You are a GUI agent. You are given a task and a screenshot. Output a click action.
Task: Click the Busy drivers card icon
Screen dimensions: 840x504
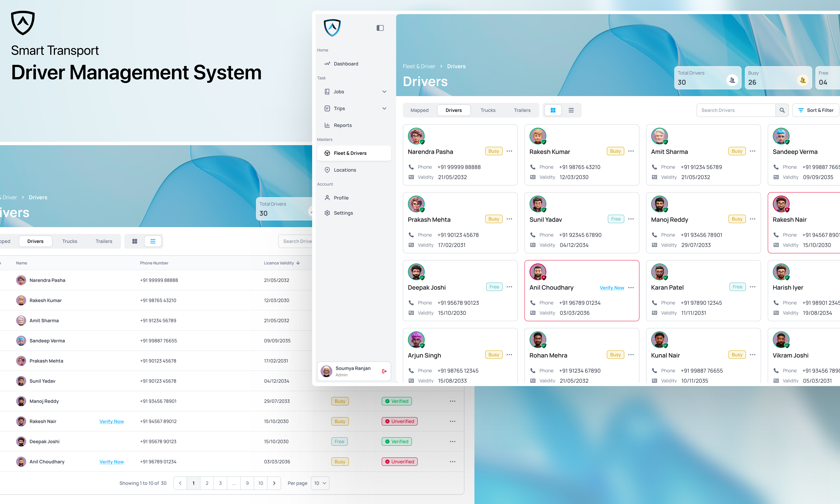point(802,80)
